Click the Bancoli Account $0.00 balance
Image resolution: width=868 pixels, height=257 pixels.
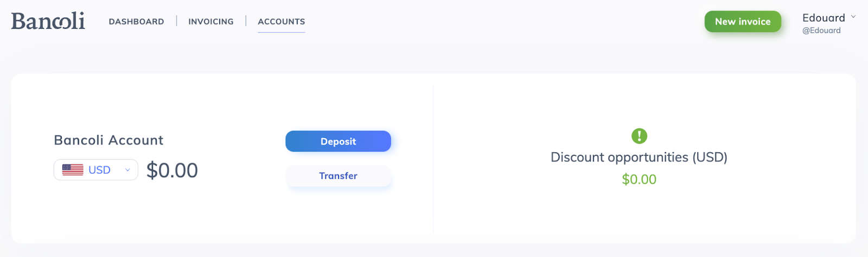[x=172, y=171]
